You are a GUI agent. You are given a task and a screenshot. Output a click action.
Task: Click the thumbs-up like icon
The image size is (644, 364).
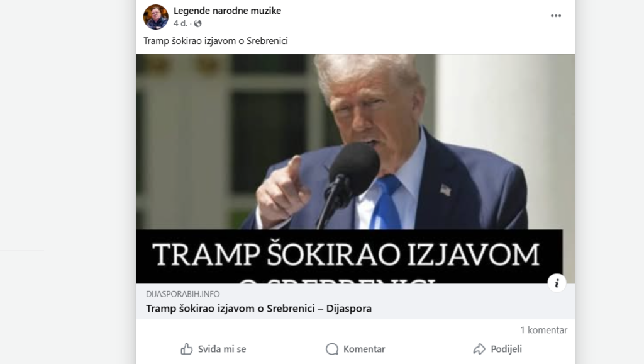tap(186, 349)
